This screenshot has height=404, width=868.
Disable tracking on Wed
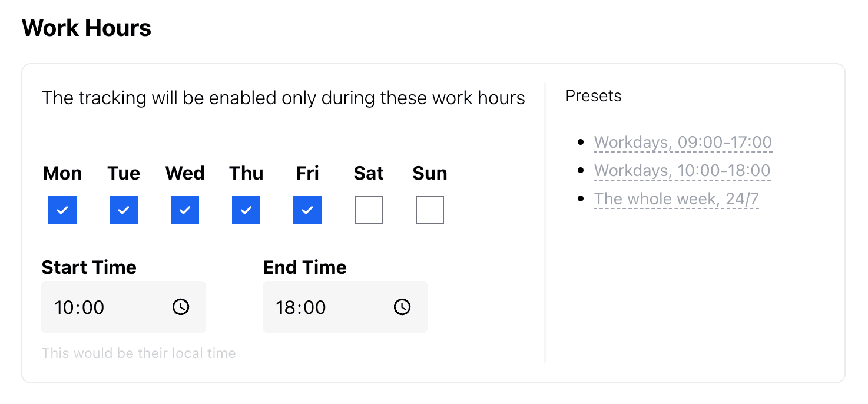tap(184, 210)
